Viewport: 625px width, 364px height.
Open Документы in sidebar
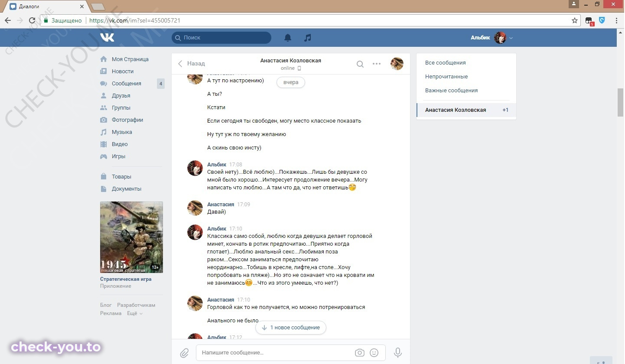click(x=127, y=189)
